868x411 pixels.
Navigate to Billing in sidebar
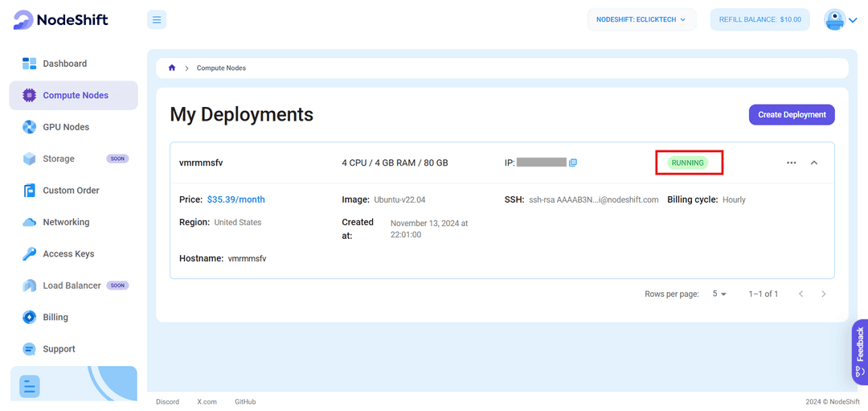point(55,317)
